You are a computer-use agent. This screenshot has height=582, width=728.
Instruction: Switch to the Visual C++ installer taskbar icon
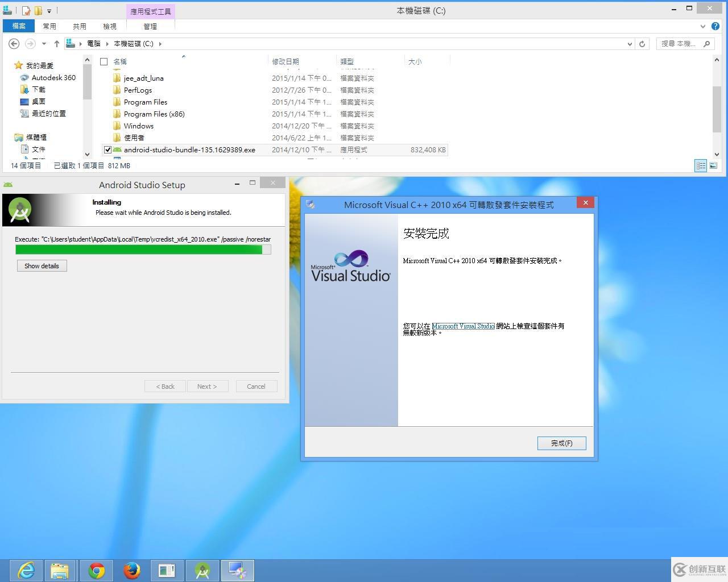coord(237,570)
